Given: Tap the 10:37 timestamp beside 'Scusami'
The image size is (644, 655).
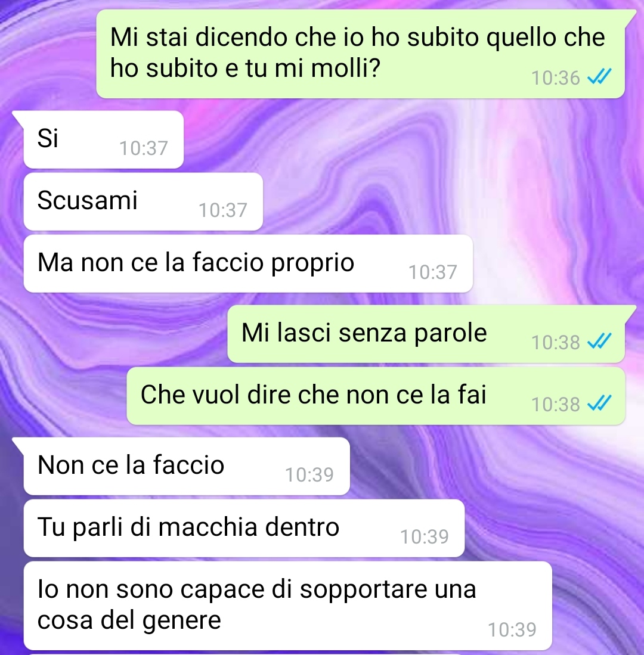Looking at the screenshot, I should pyautogui.click(x=223, y=210).
